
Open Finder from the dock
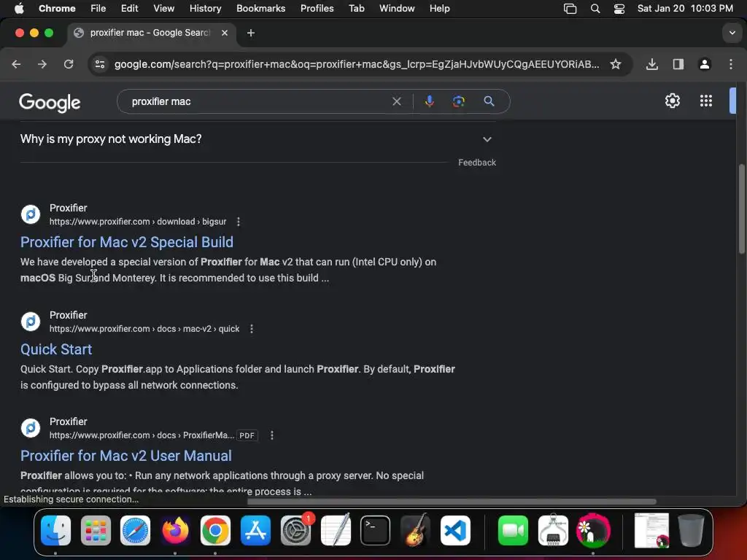55,531
